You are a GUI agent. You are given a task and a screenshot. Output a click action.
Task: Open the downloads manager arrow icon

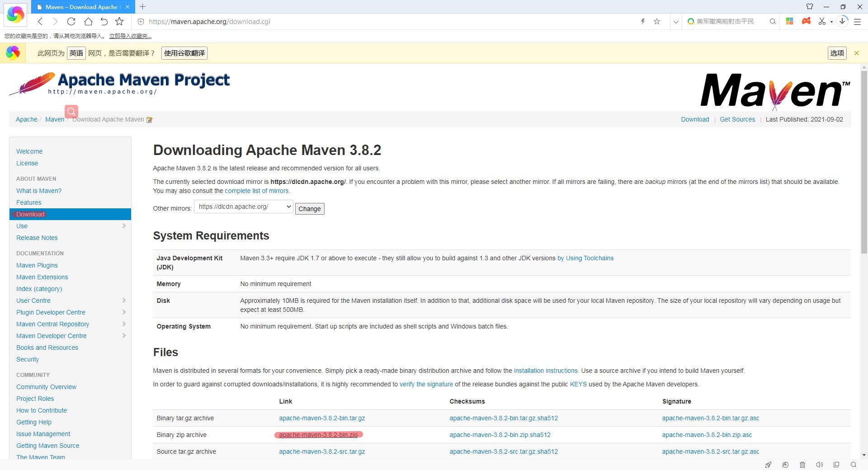(x=842, y=21)
